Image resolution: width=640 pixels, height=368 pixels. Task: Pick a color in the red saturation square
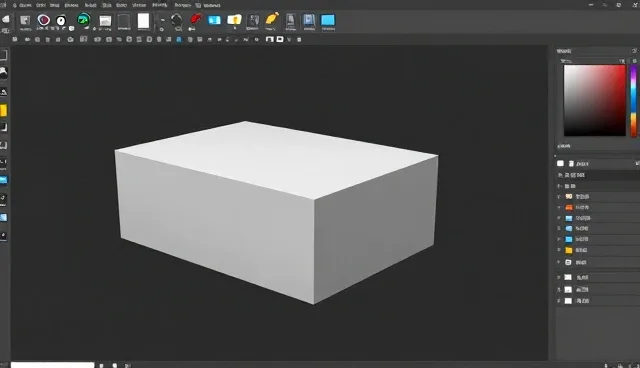(x=594, y=100)
